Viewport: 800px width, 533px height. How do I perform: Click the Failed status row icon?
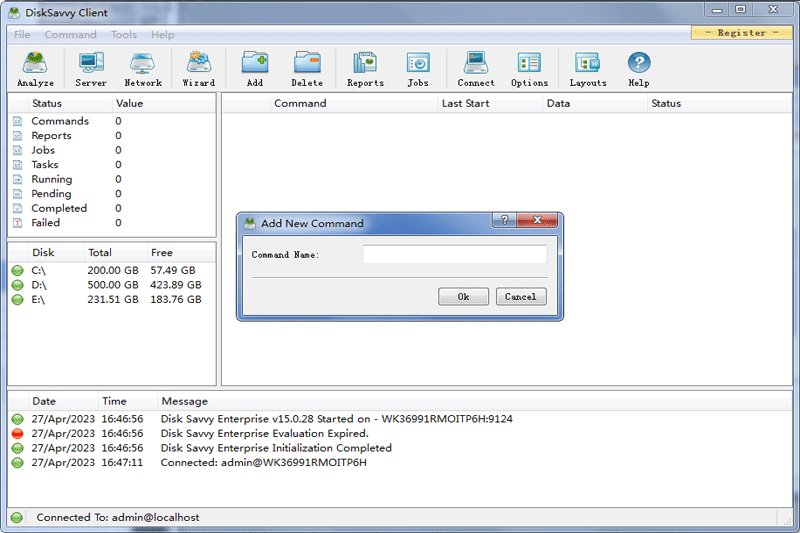[x=17, y=223]
